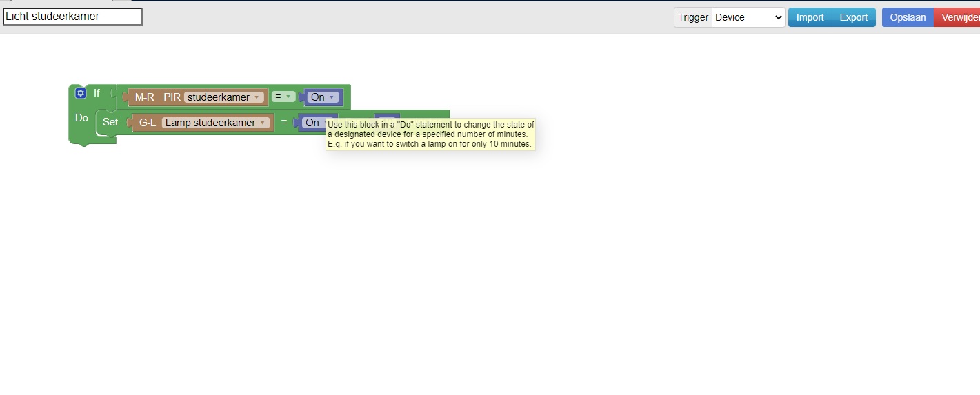
Task: Delete event with the Verwijder button
Action: [x=957, y=17]
